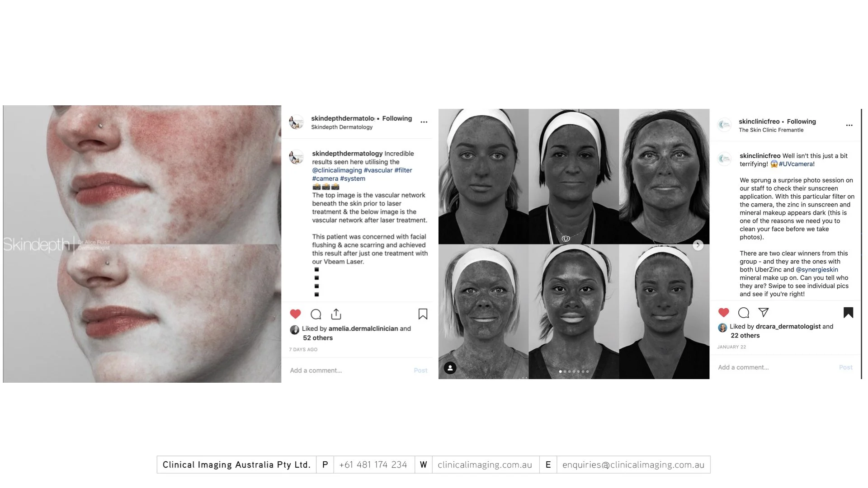Open the skindepthdermatology post's three-dot options menu

[424, 122]
